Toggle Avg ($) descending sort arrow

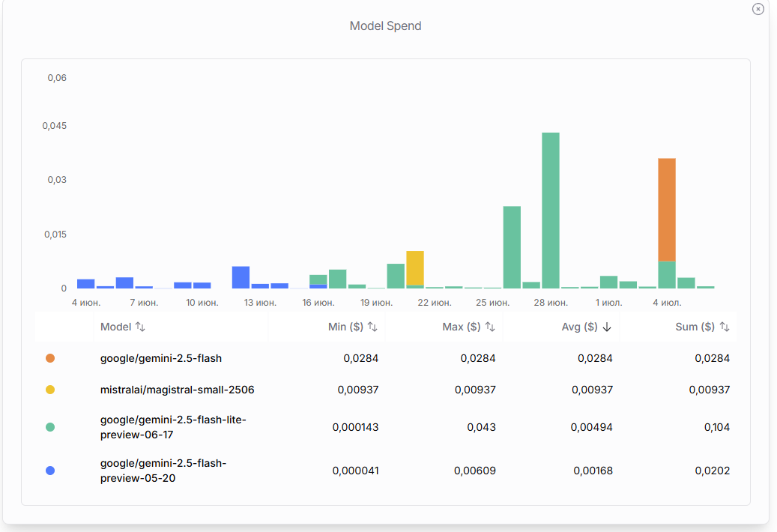pyautogui.click(x=607, y=327)
